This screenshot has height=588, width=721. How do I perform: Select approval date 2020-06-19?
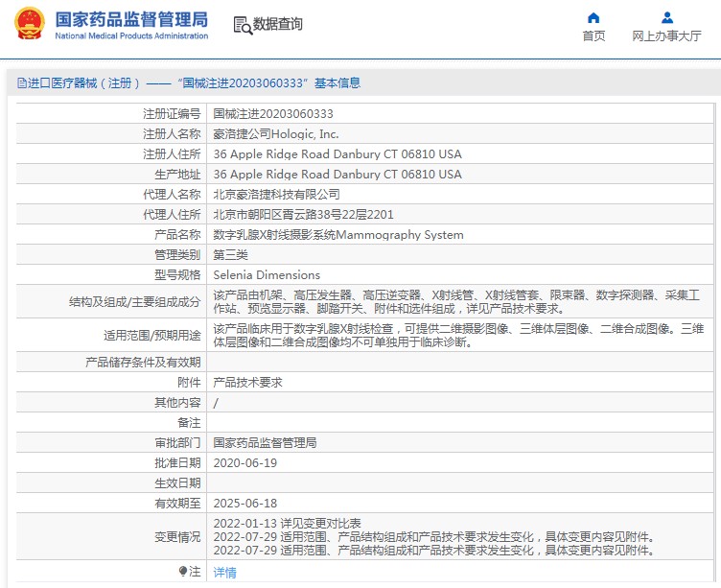(x=245, y=463)
